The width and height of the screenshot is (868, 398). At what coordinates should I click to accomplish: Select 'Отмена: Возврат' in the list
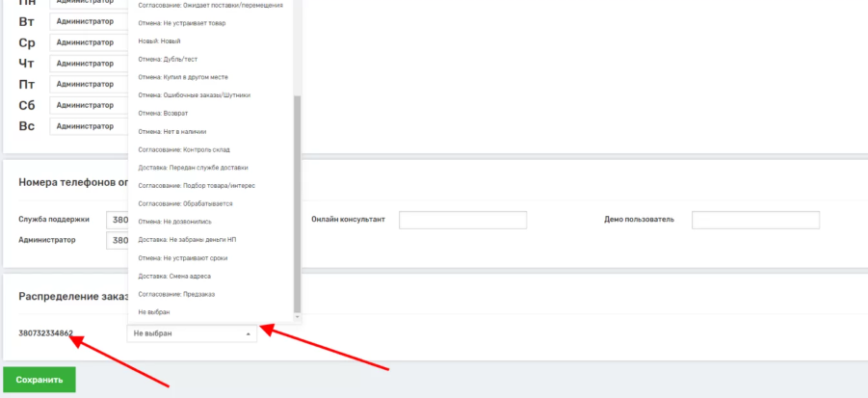point(166,113)
